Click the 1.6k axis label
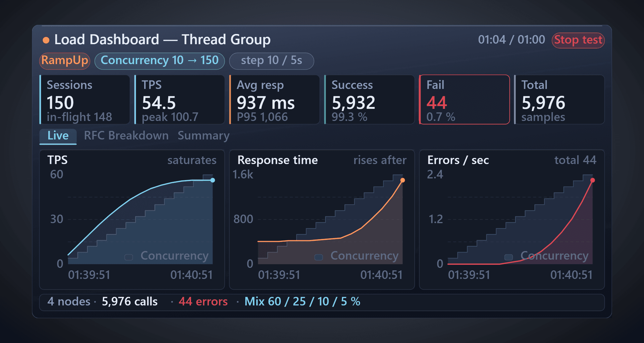This screenshot has width=644, height=343. click(243, 175)
